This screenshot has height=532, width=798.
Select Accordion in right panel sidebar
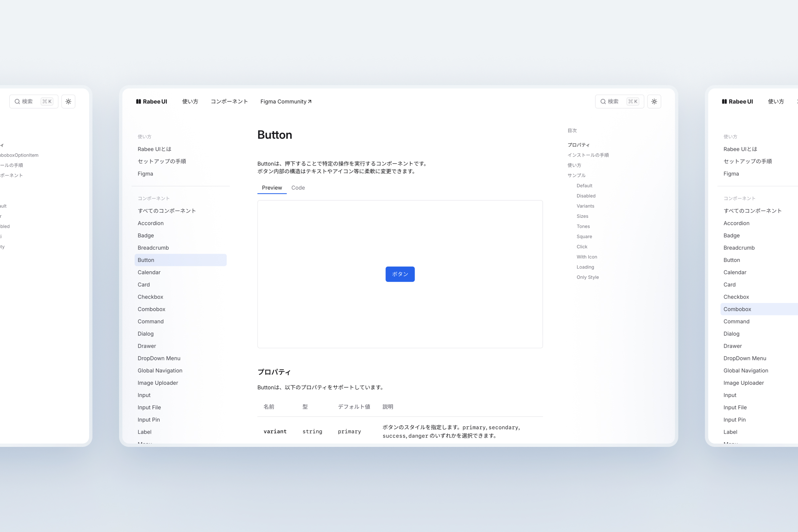pos(736,223)
